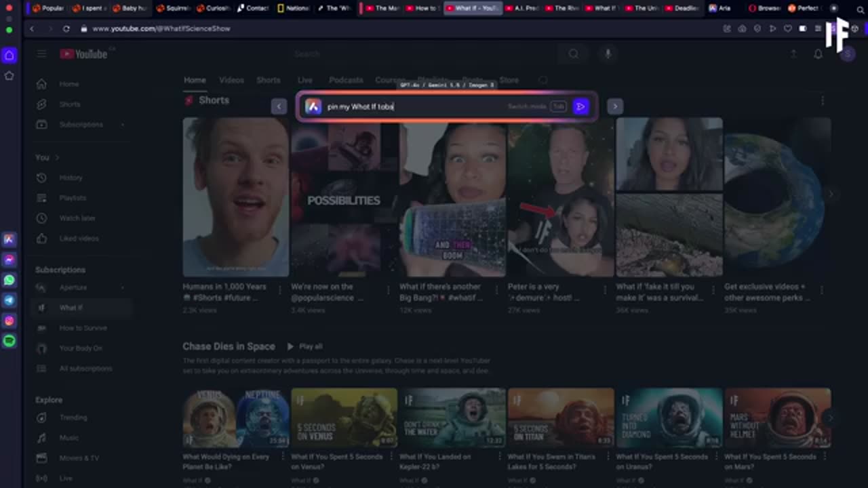Open the channel Podcasts tab
This screenshot has height=488, width=868.
(x=346, y=80)
